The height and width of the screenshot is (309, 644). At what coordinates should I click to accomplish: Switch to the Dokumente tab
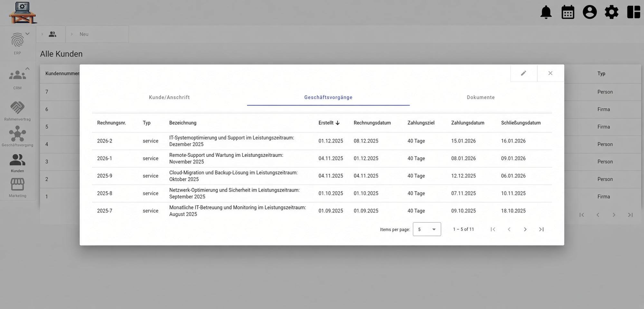click(x=481, y=97)
